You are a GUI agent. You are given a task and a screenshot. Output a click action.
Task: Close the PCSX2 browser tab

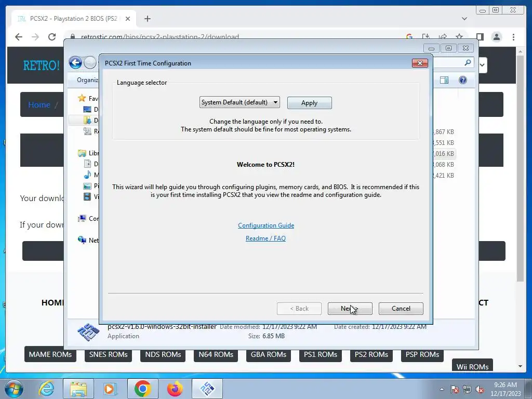(128, 19)
